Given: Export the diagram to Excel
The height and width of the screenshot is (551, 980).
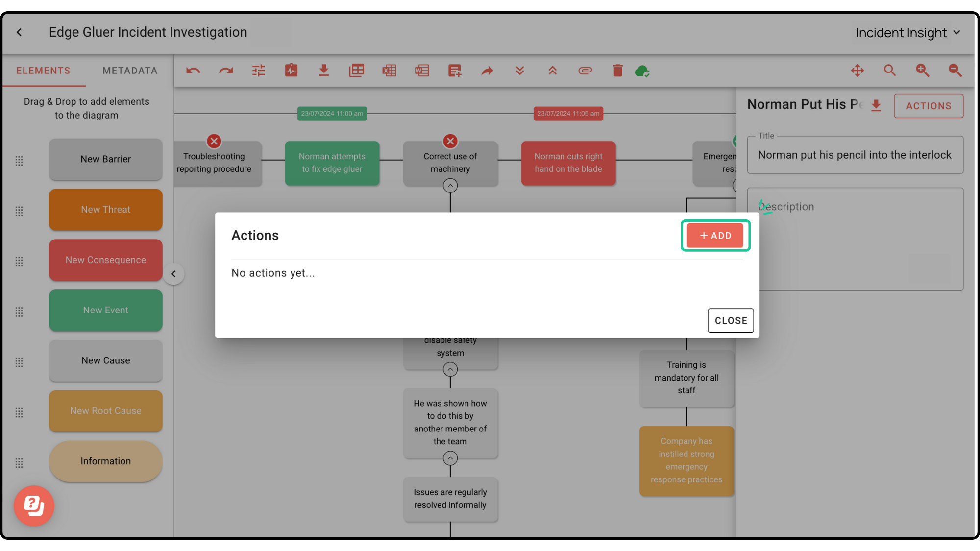Looking at the screenshot, I should pyautogui.click(x=389, y=71).
